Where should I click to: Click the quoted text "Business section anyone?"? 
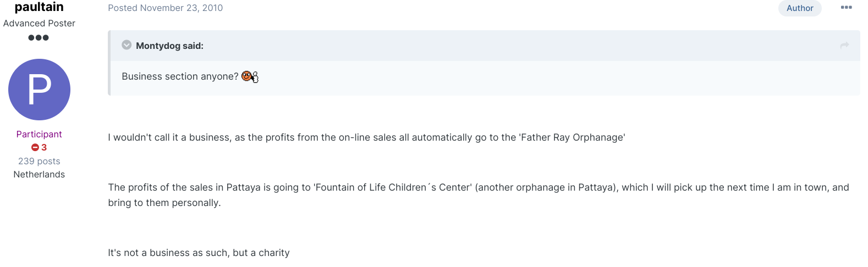[x=180, y=76]
